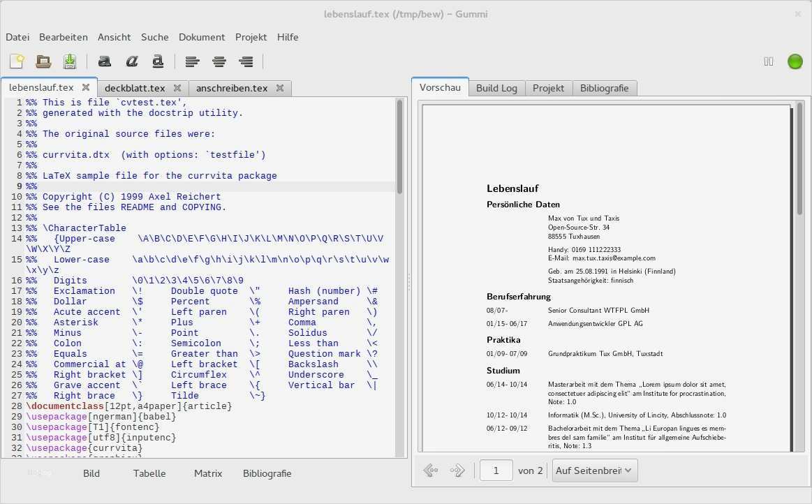Apply underline formatting with the underlined a icon
The image size is (812, 504).
coord(158,61)
